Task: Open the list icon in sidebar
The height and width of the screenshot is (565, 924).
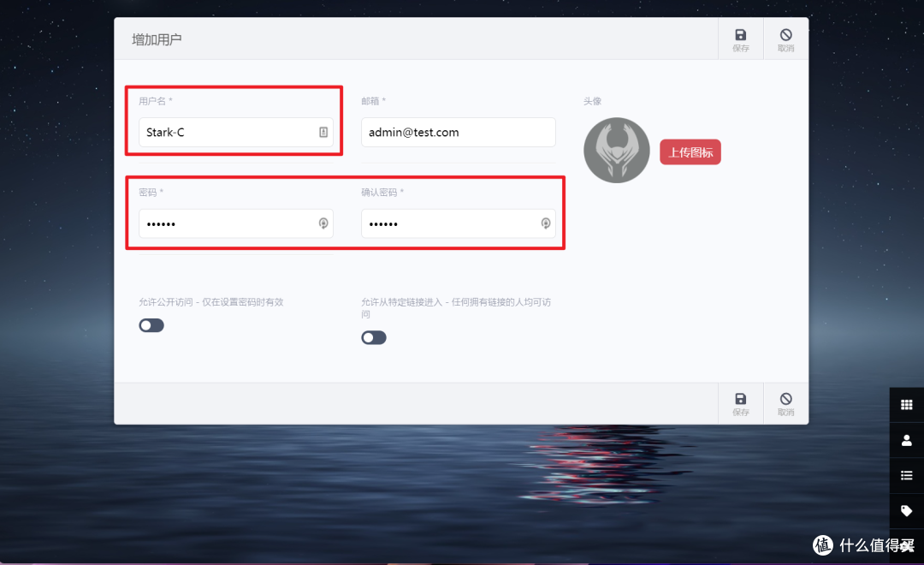Action: click(x=906, y=475)
